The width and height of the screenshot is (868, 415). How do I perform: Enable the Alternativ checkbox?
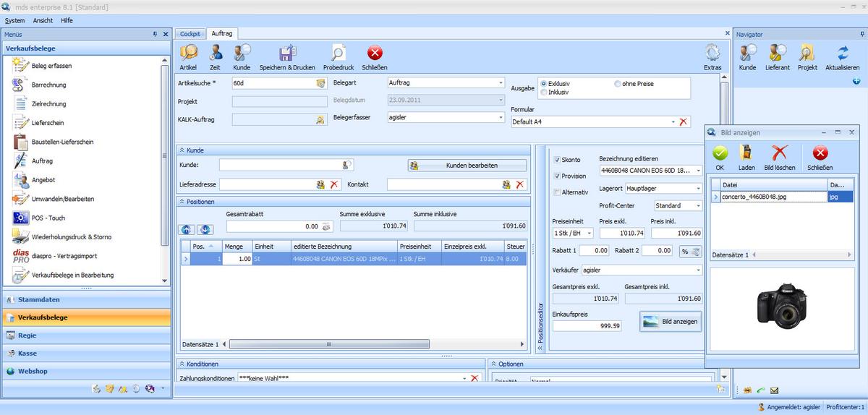point(557,192)
